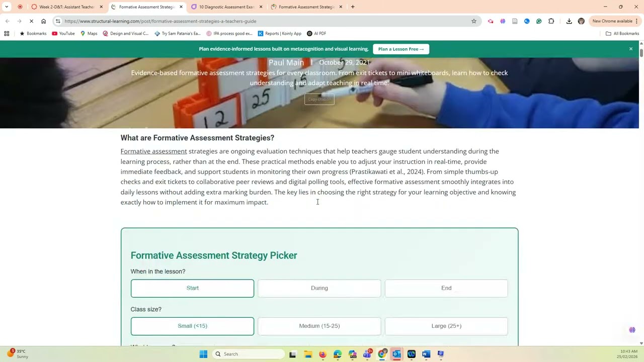Viewport: 644px width, 362px height.
Task: Choose Large (25+) class size
Action: (x=446, y=326)
